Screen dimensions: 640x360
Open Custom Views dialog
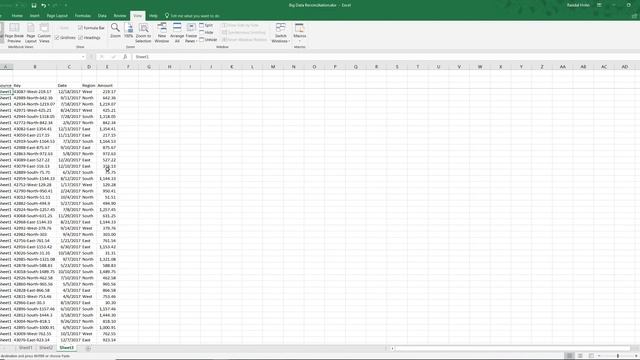point(44,33)
